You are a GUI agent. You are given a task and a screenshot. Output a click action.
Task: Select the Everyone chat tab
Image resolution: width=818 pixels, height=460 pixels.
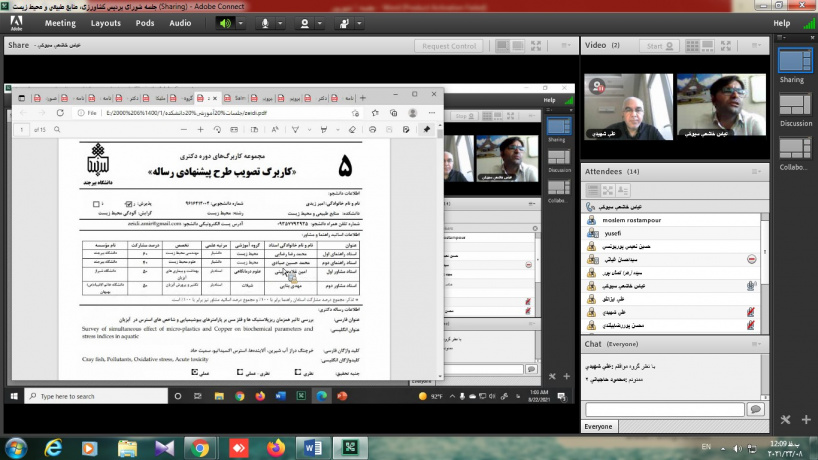pyautogui.click(x=600, y=425)
